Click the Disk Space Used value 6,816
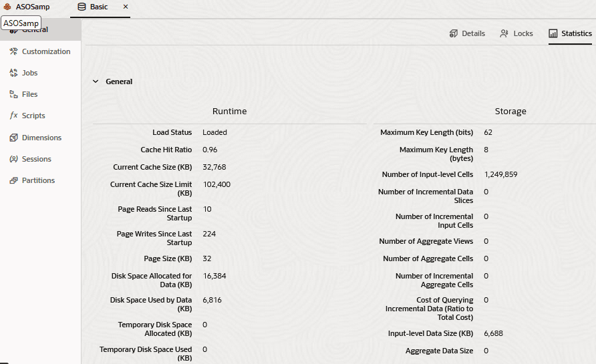This screenshot has height=364, width=596. point(212,300)
